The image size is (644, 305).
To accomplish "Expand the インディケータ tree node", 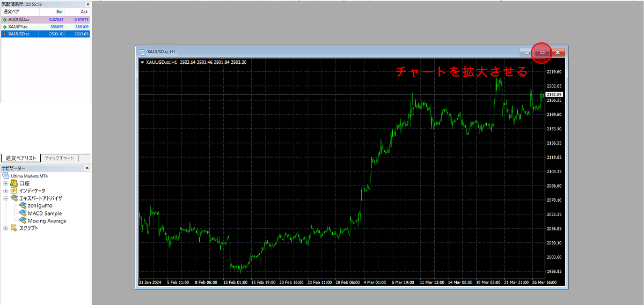I will point(5,191).
